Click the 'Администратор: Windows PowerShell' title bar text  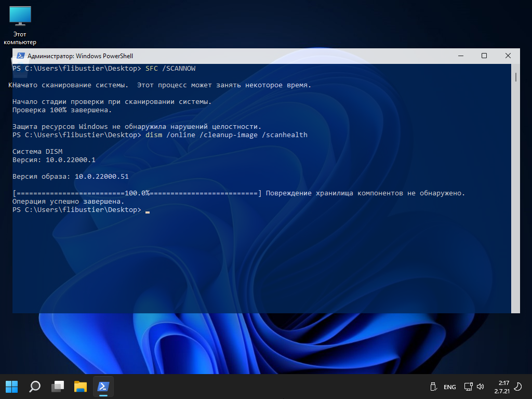pos(80,56)
